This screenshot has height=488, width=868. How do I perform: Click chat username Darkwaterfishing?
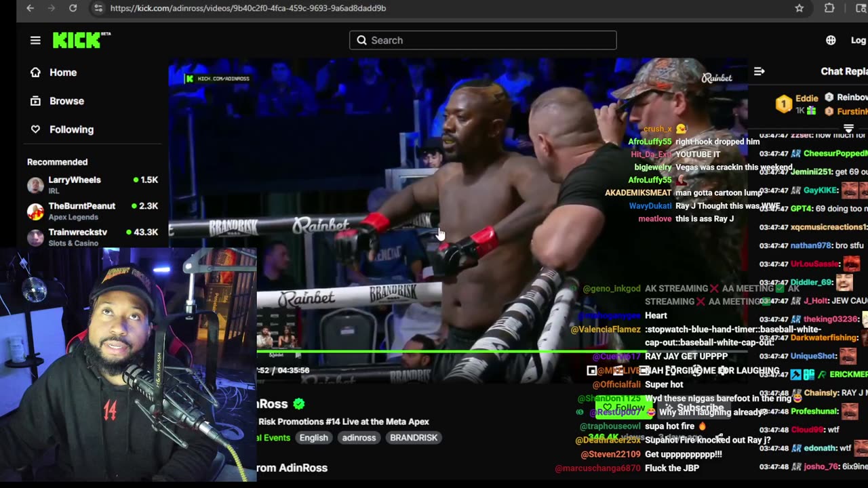click(824, 337)
